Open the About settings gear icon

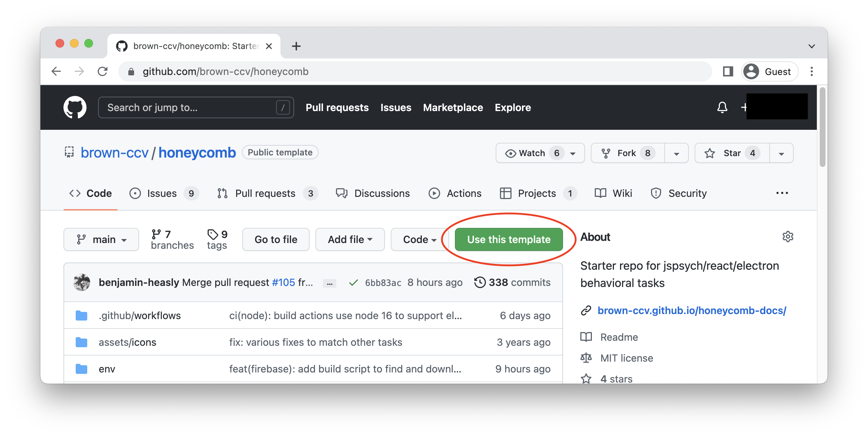pyautogui.click(x=788, y=237)
